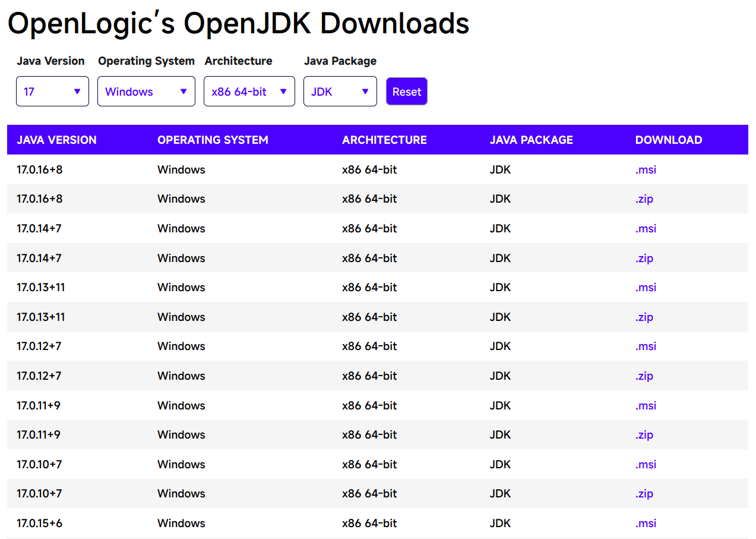
Task: Click the Reset filters button
Action: (406, 92)
